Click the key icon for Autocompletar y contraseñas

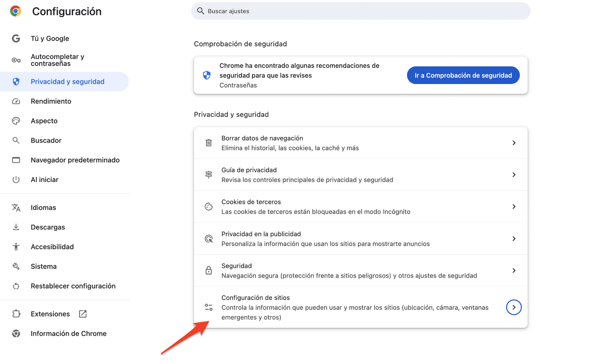(16, 60)
